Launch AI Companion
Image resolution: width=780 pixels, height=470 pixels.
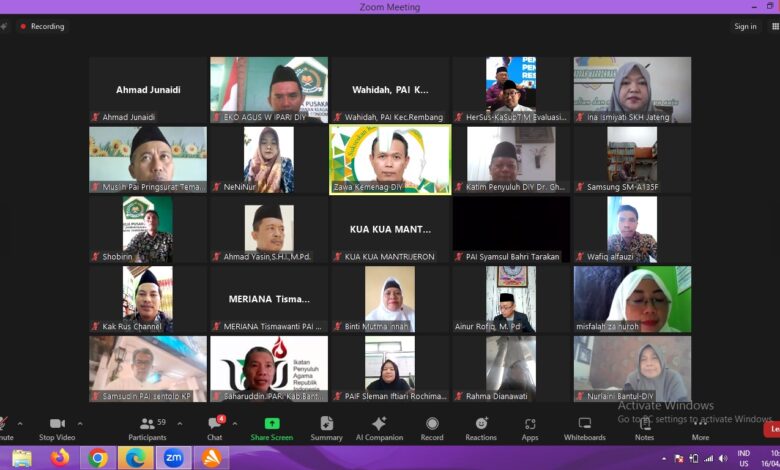click(379, 429)
